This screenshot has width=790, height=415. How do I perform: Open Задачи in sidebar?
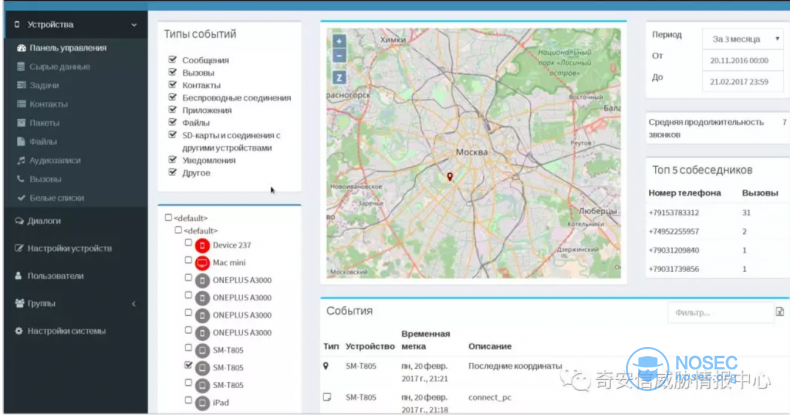click(38, 85)
